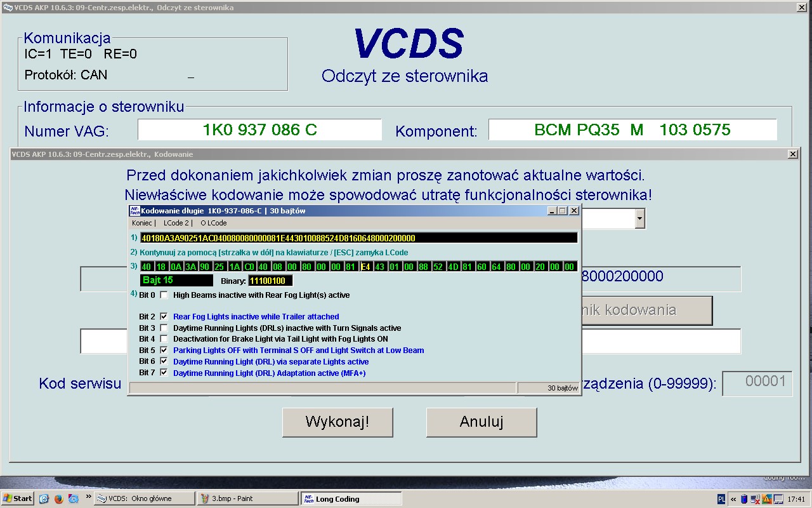The image size is (812, 508).
Task: Click the partially hidden 'nik kodowania' button
Action: click(x=646, y=311)
